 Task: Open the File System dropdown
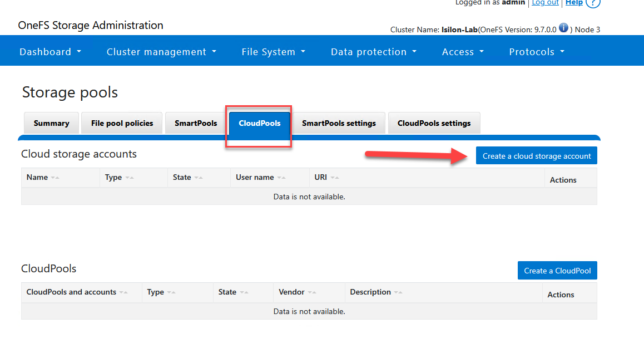tap(273, 51)
